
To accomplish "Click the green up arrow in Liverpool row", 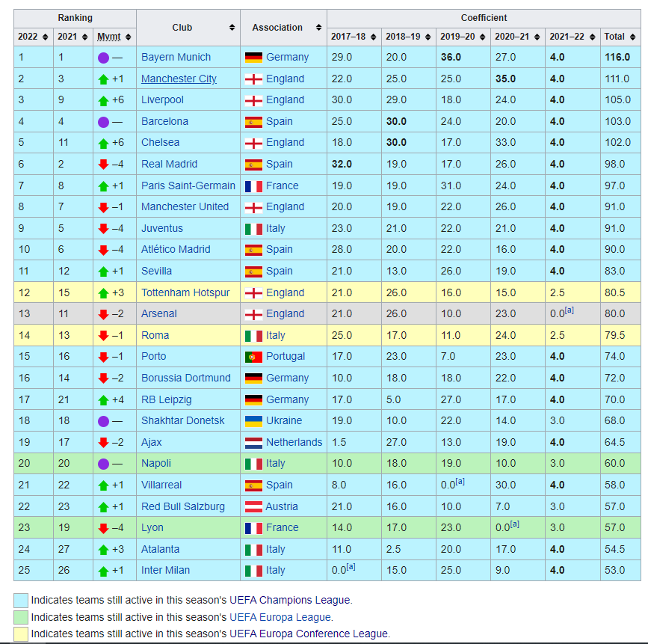I will [x=103, y=100].
